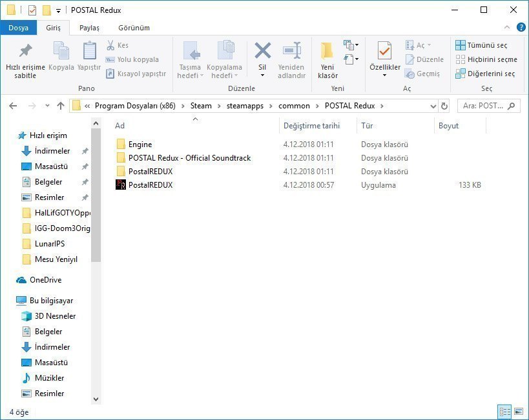The width and height of the screenshot is (529, 420).
Task: Select the PostalREDUX application file icon
Action: pos(121,185)
